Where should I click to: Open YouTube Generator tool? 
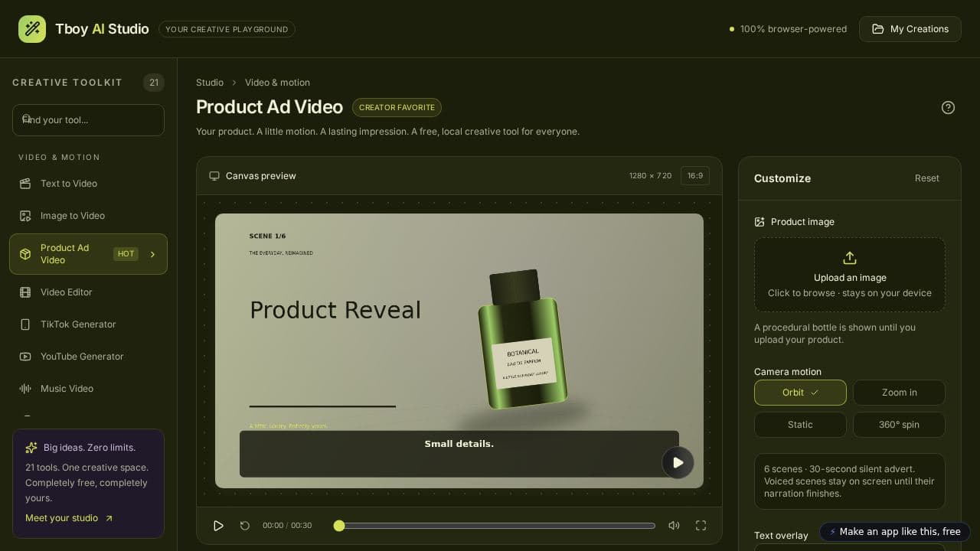[x=88, y=357]
